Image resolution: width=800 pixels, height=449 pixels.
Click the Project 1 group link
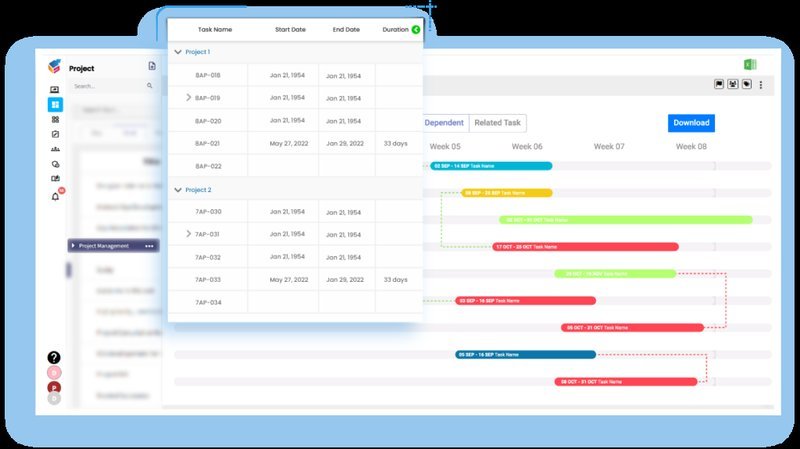click(x=197, y=52)
